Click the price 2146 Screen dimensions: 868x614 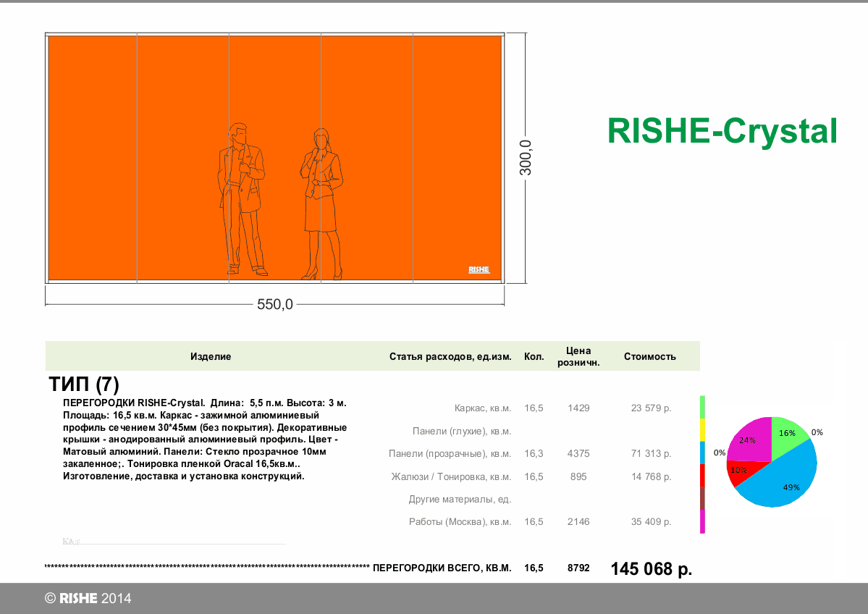[x=578, y=521]
